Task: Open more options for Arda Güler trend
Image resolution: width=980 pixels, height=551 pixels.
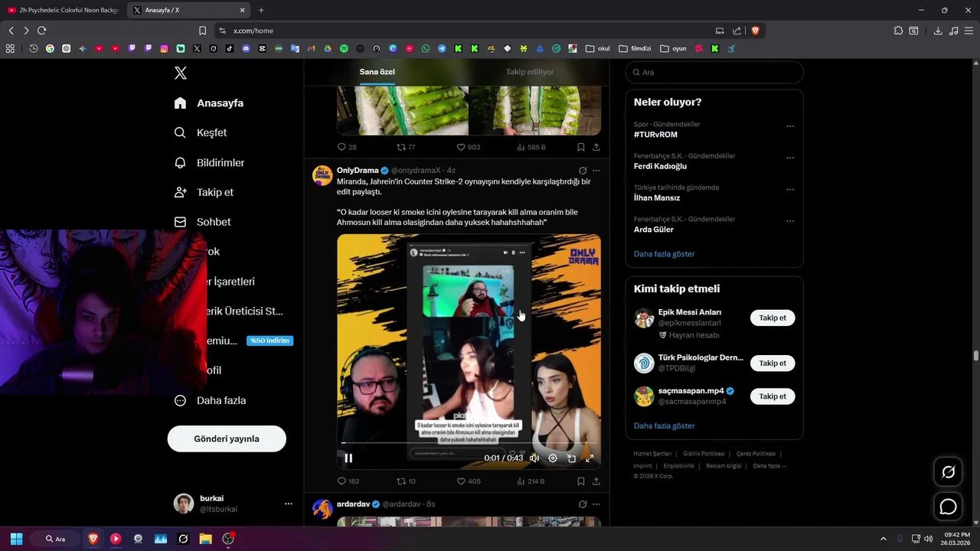Action: click(790, 221)
